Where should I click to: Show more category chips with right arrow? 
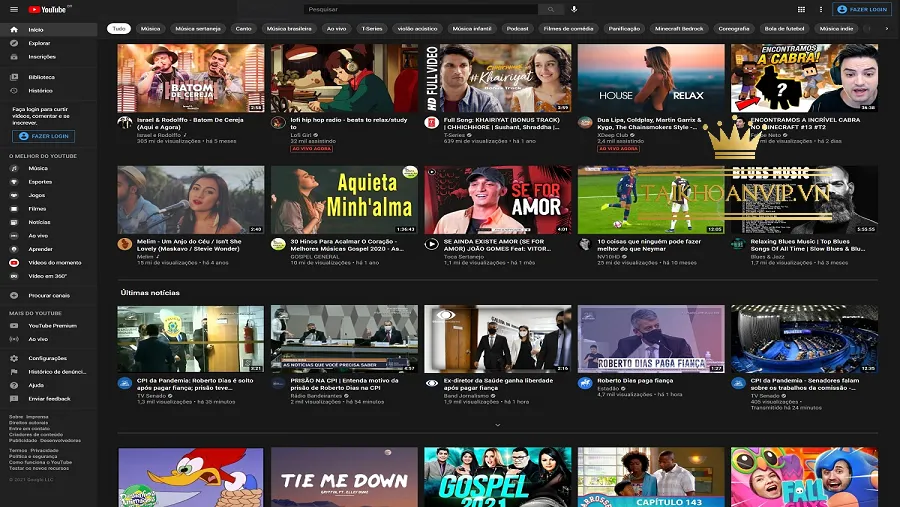click(886, 28)
